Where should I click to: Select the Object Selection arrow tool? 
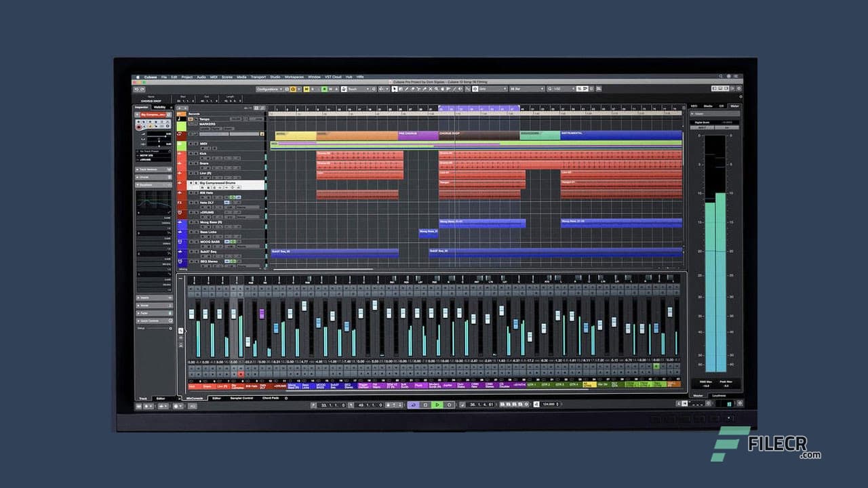coord(395,89)
